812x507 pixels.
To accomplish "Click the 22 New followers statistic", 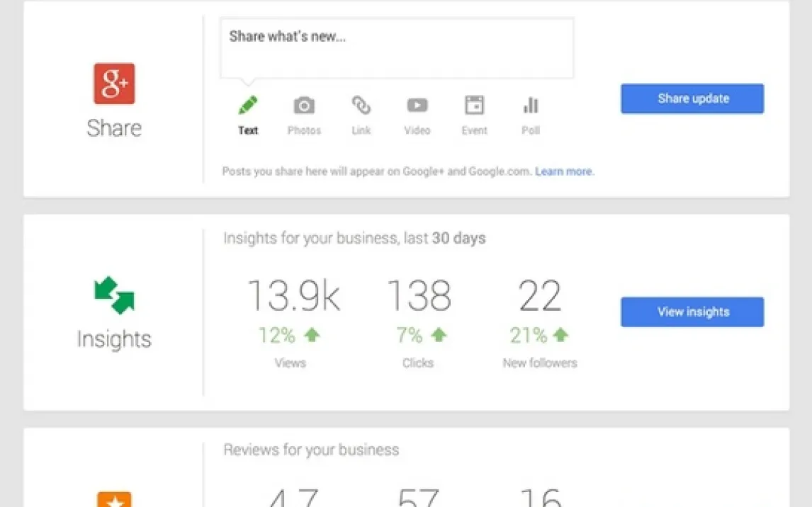I will (540, 296).
